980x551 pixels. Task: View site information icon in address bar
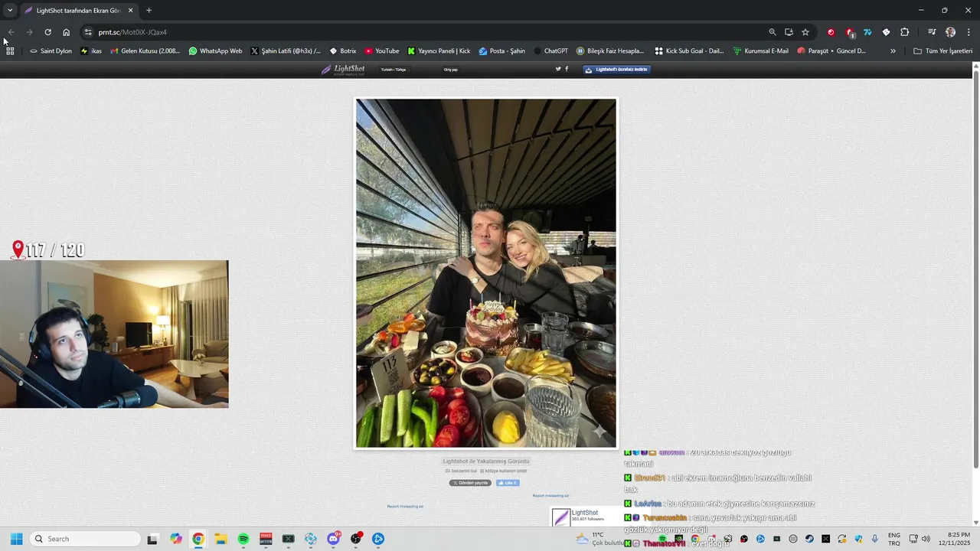click(x=88, y=32)
